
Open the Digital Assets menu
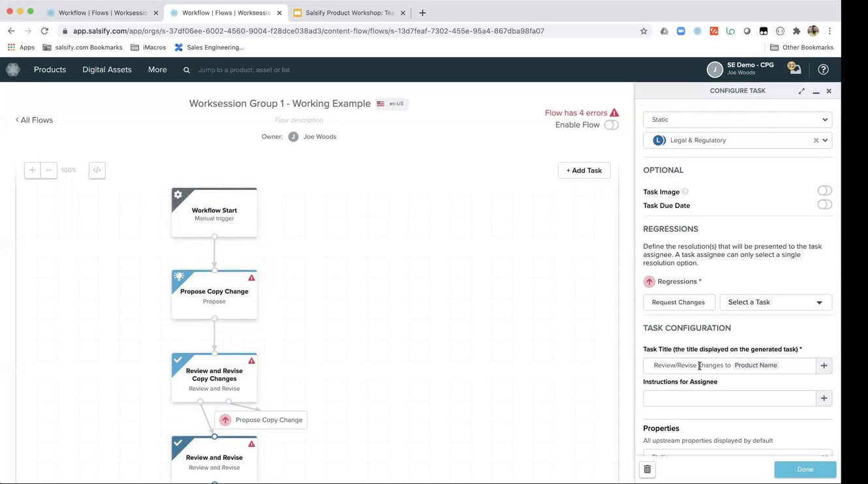[x=107, y=70]
